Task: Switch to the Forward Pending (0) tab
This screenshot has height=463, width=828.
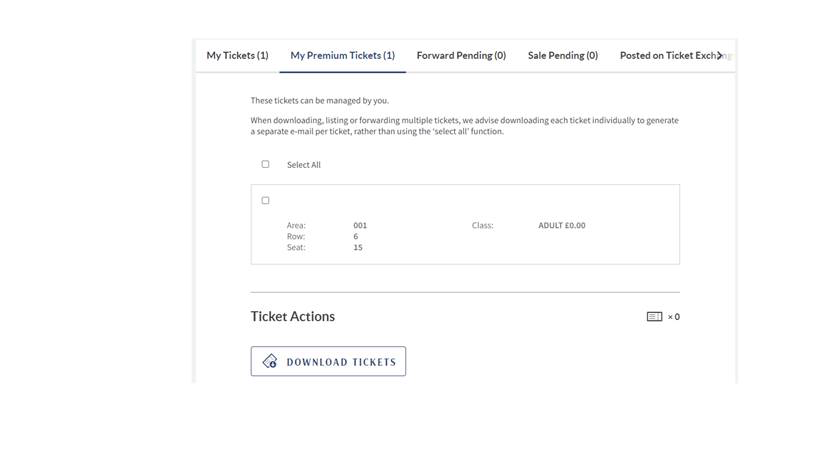Action: [461, 56]
